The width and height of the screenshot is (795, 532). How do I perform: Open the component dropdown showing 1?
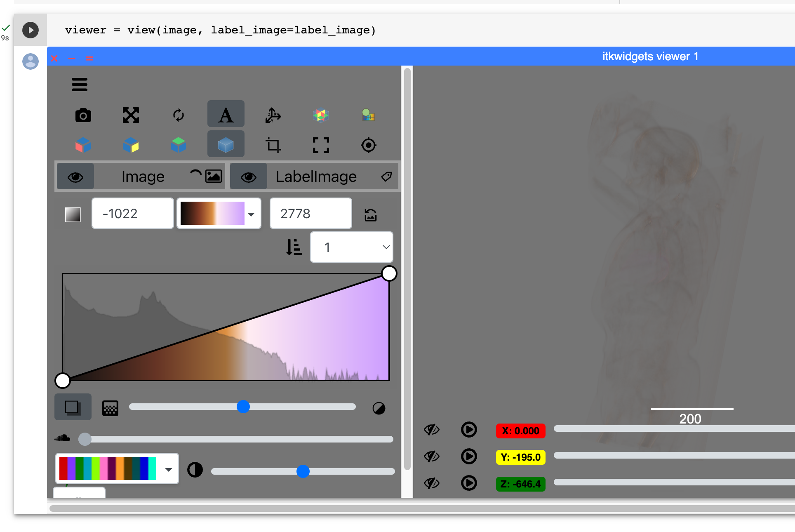(351, 247)
